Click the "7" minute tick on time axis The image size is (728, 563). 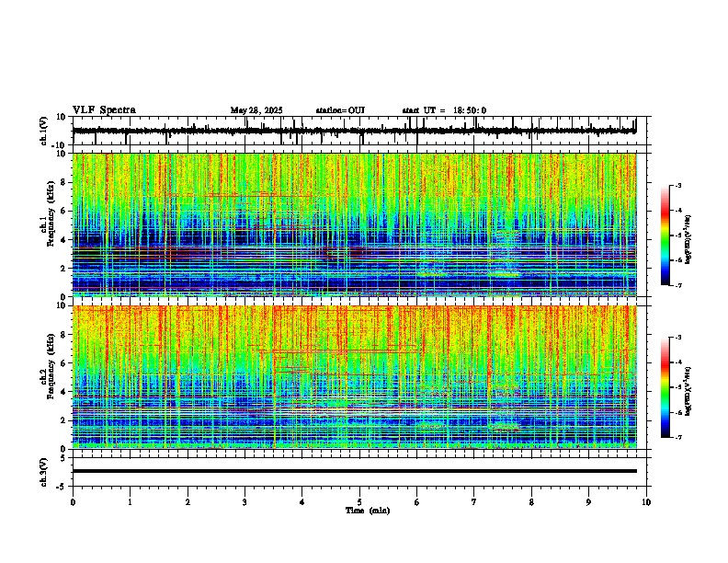pos(474,502)
